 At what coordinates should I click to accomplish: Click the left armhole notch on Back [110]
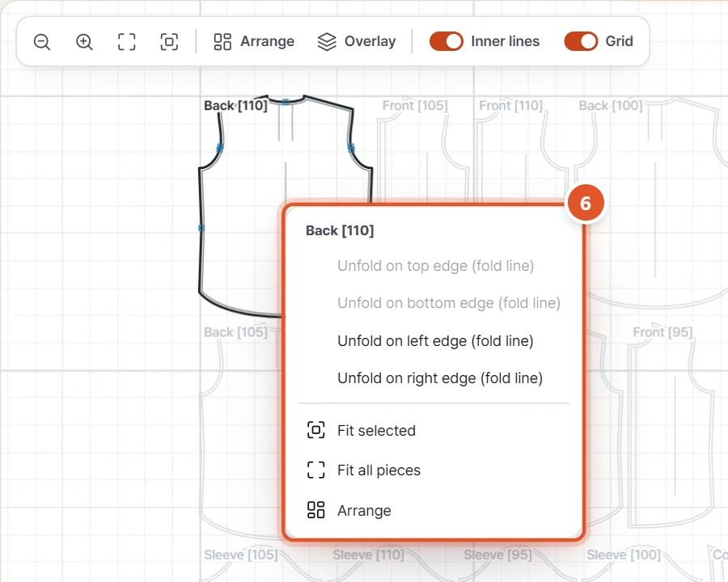click(220, 148)
